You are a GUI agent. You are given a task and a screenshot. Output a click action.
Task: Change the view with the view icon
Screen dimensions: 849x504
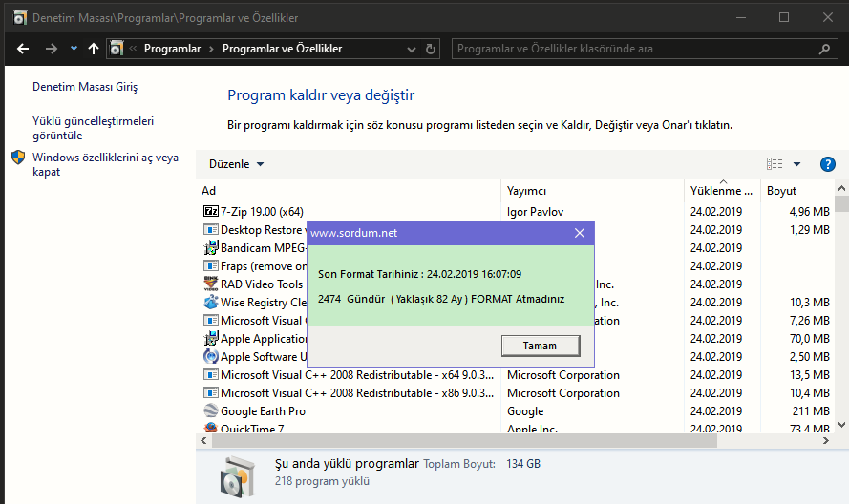[x=775, y=163]
